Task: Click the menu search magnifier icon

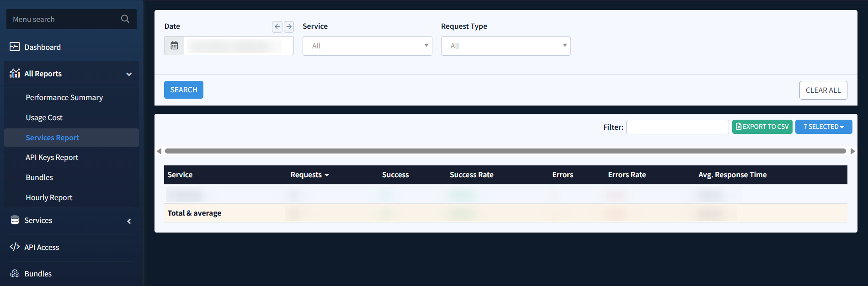Action: (x=125, y=19)
